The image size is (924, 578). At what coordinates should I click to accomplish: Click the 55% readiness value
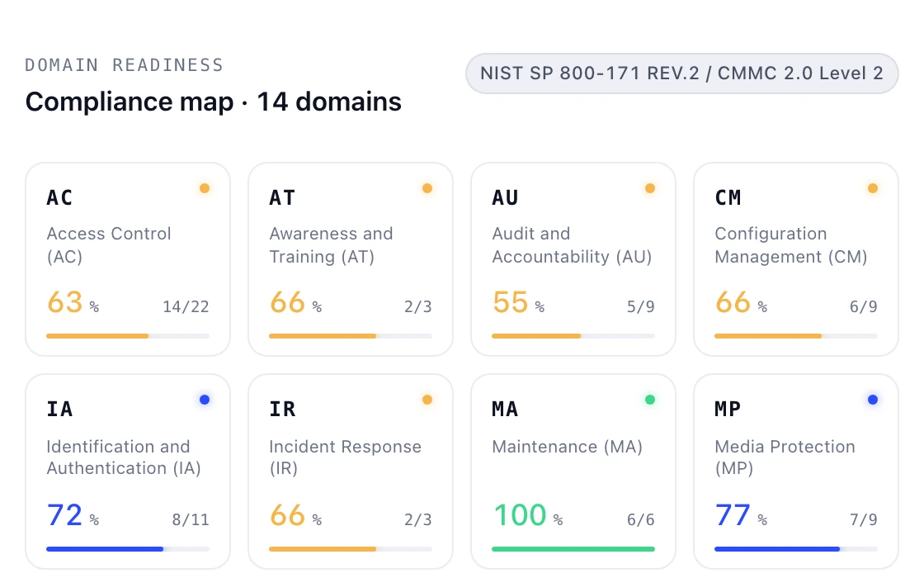click(518, 302)
